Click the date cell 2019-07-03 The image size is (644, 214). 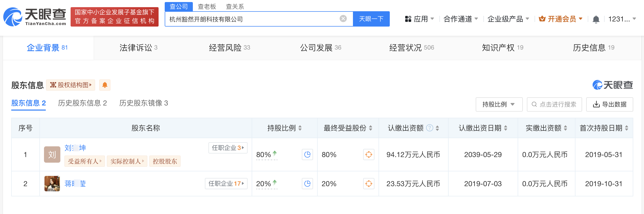[483, 184]
